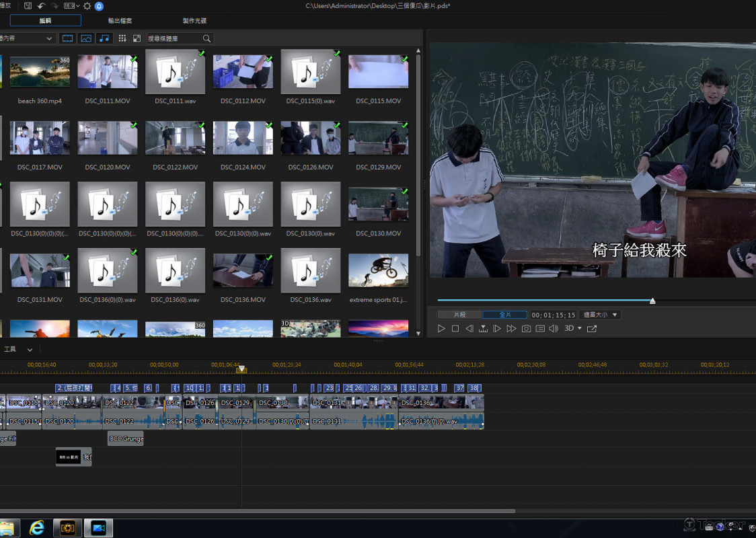Screen dimensions: 756x538
Task: Expand the 適當大小 preview size dropdown
Action: 601,315
